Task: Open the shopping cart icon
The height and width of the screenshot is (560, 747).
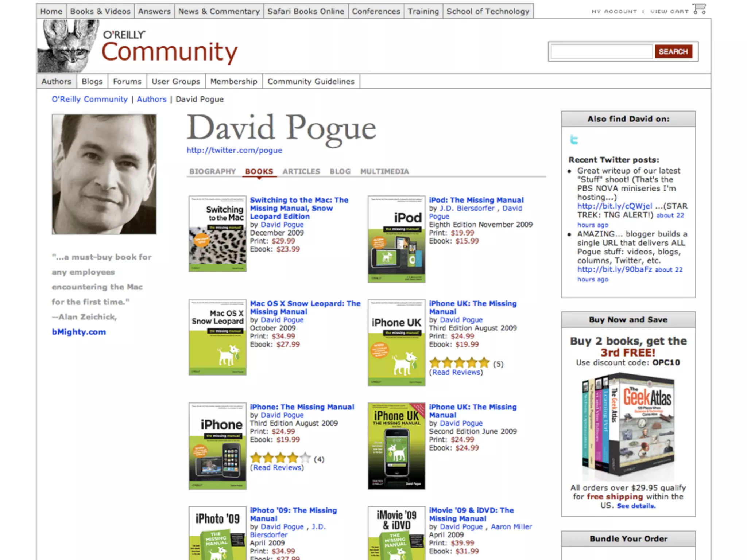Action: pos(699,9)
